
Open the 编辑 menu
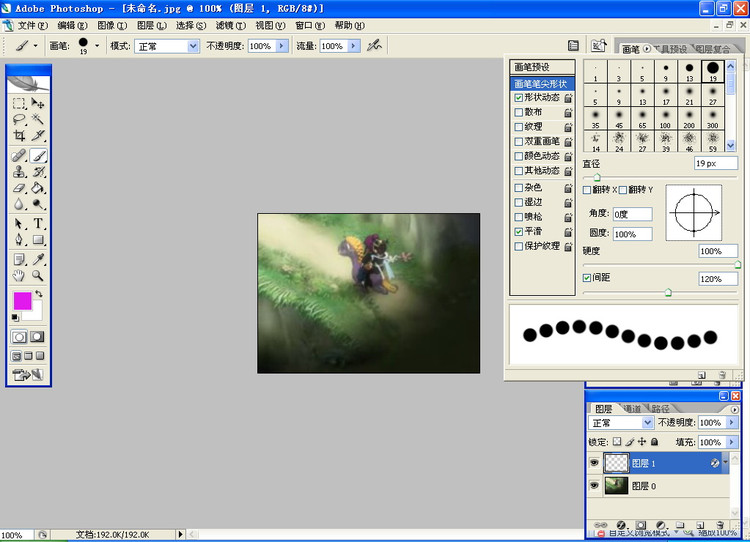point(72,25)
